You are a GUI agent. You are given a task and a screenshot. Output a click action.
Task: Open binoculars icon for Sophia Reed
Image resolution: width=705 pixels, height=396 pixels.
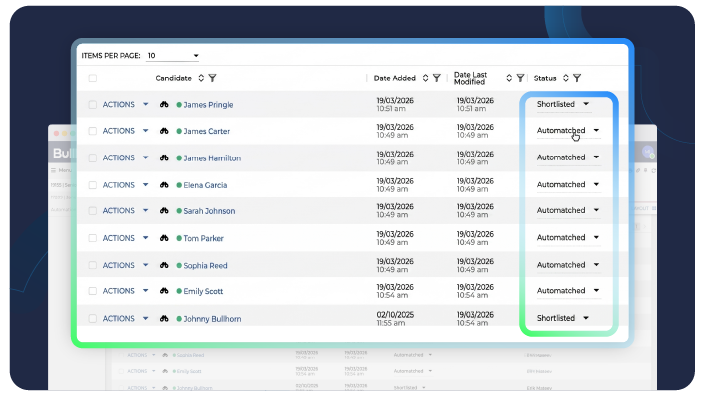click(x=164, y=265)
